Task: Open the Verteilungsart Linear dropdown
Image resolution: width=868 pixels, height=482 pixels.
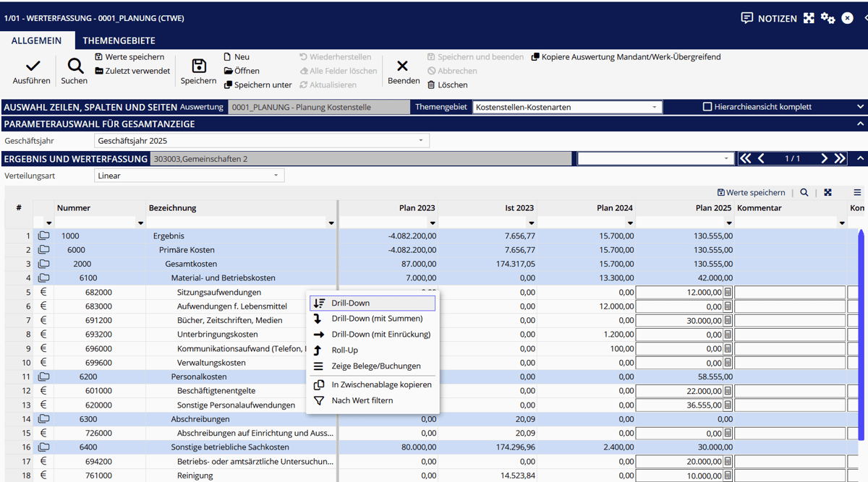Action: 276,176
